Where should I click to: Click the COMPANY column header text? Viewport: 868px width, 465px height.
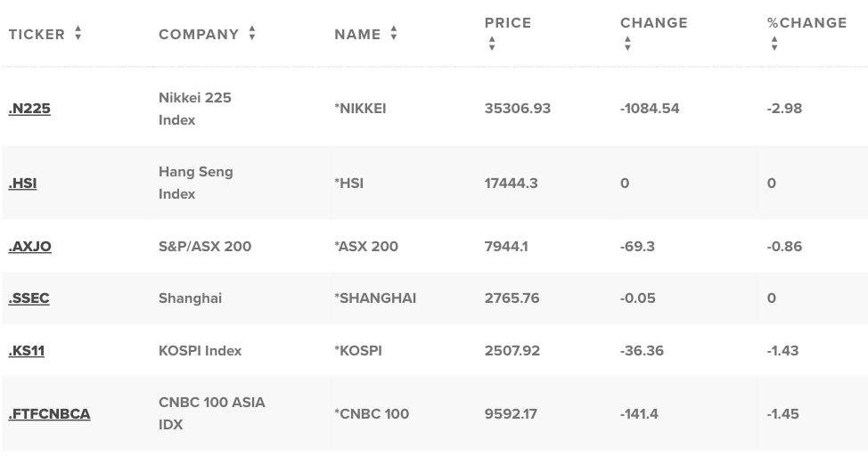point(199,35)
